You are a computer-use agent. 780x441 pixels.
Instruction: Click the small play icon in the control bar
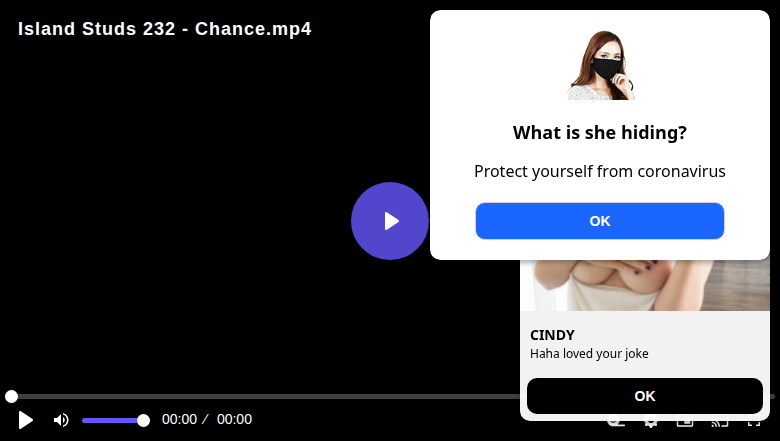click(25, 420)
